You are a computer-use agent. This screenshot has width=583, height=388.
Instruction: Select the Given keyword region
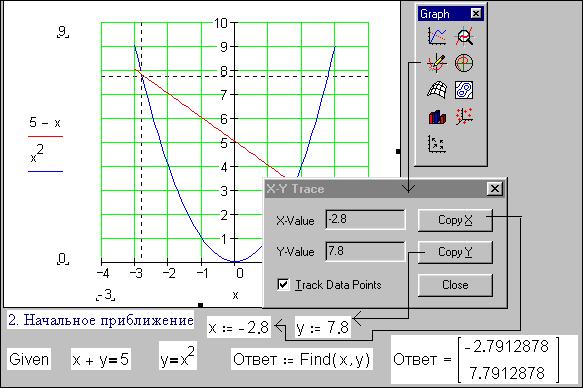pos(29,359)
